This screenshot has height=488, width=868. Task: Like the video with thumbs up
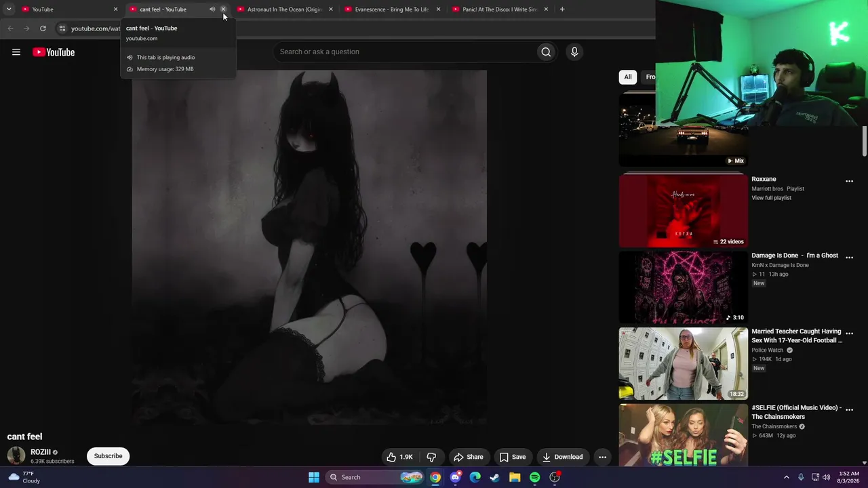click(399, 457)
